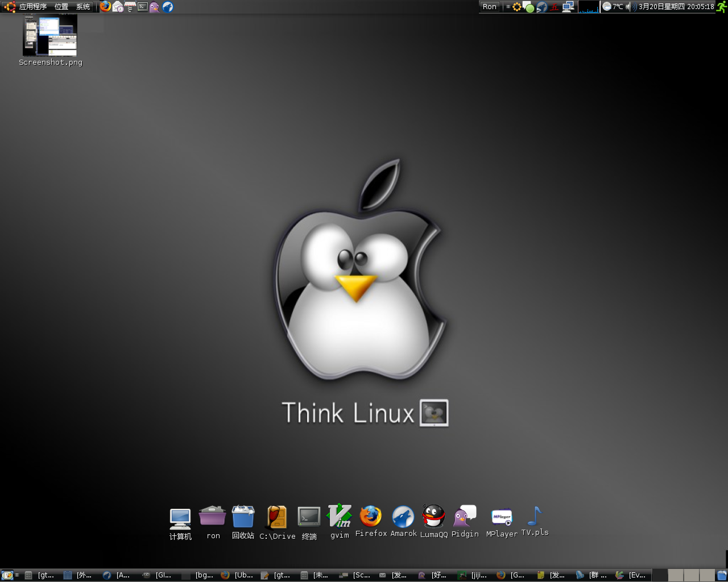Screen dimensions: 728x582
Task: Open the terminal launcher in the top panel
Action: (142, 7)
